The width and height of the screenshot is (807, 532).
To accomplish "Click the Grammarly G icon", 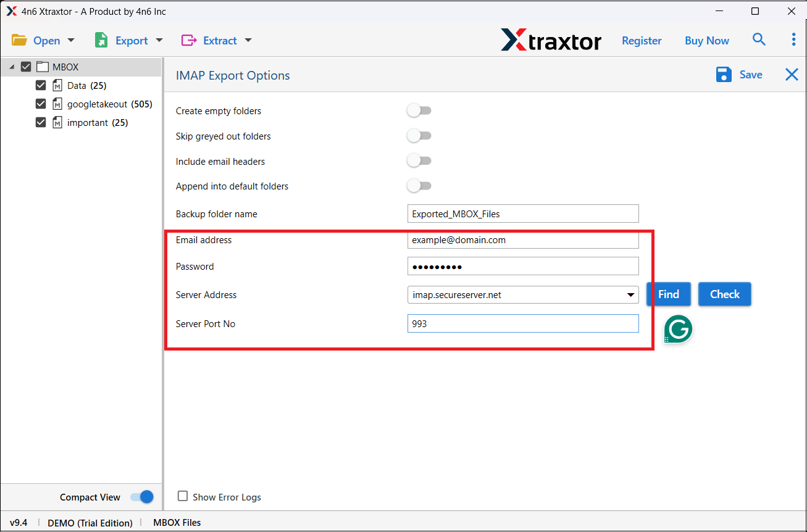I will pos(678,329).
